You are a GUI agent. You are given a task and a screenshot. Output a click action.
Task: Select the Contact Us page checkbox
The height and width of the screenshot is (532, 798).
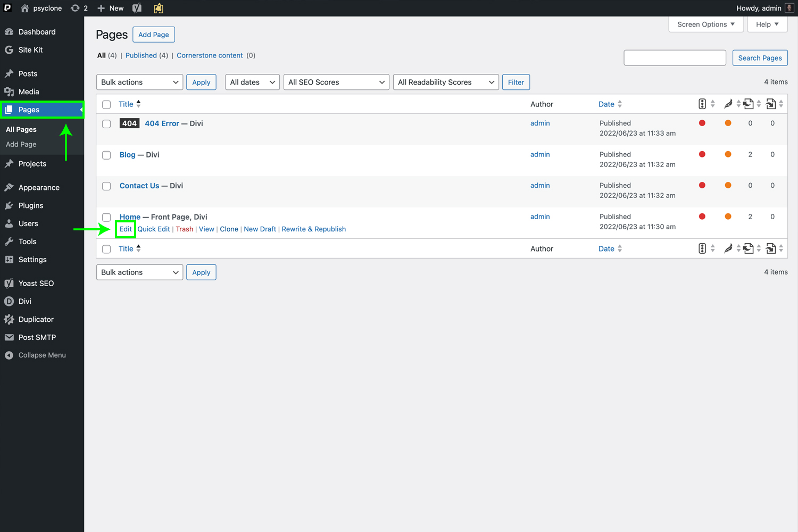tap(106, 186)
